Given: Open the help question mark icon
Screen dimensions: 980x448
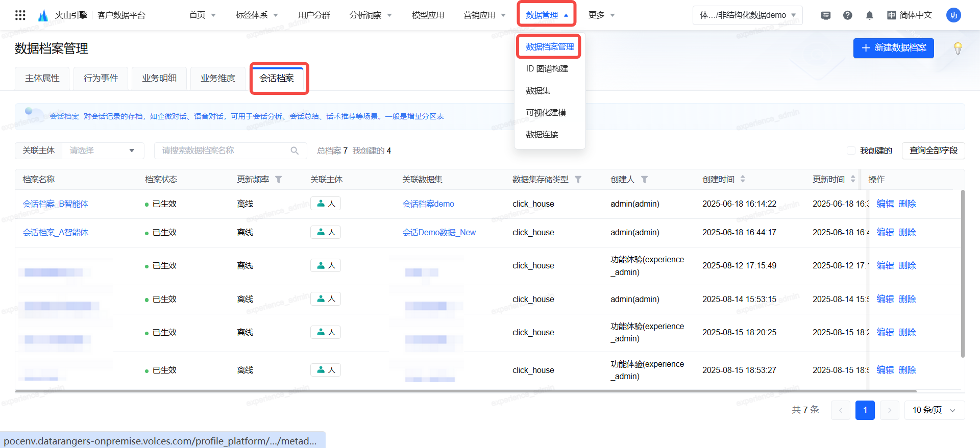Looking at the screenshot, I should click(847, 15).
